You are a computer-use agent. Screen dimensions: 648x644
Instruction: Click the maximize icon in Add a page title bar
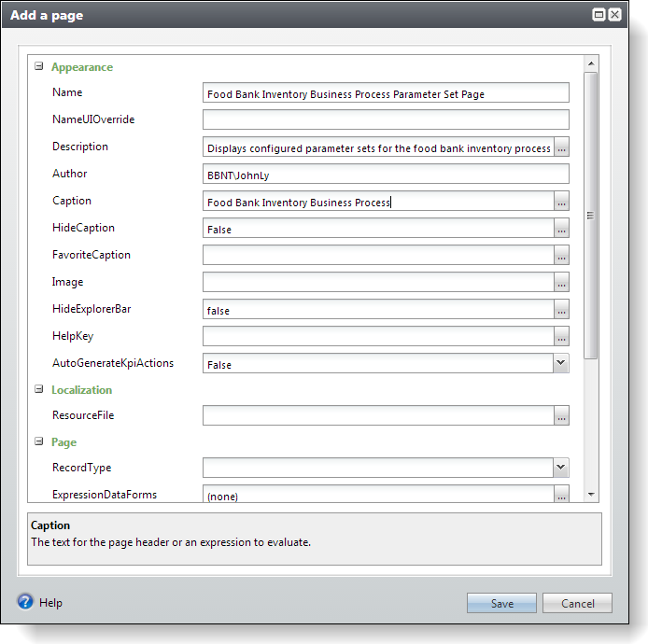point(599,15)
